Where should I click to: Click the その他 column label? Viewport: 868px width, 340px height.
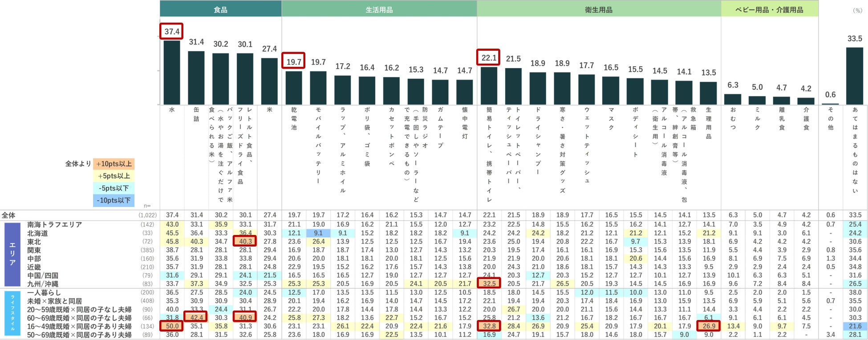[x=830, y=118]
